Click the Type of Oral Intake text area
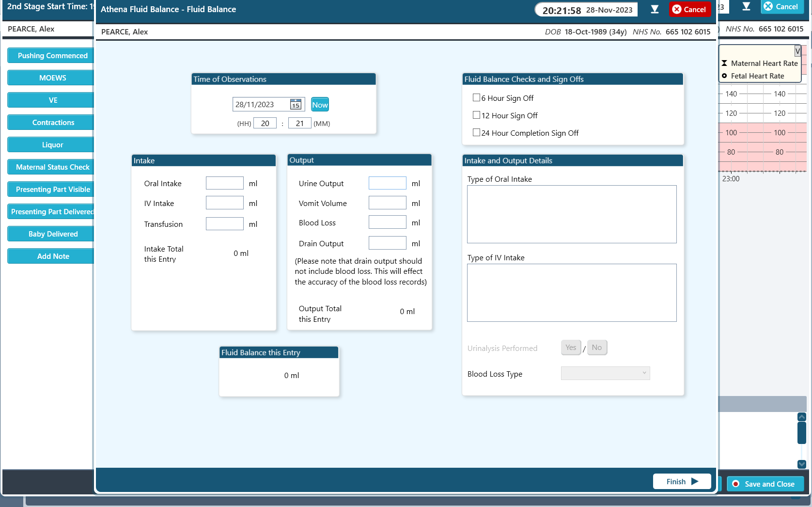Viewport: 812px width, 507px height. [572, 214]
